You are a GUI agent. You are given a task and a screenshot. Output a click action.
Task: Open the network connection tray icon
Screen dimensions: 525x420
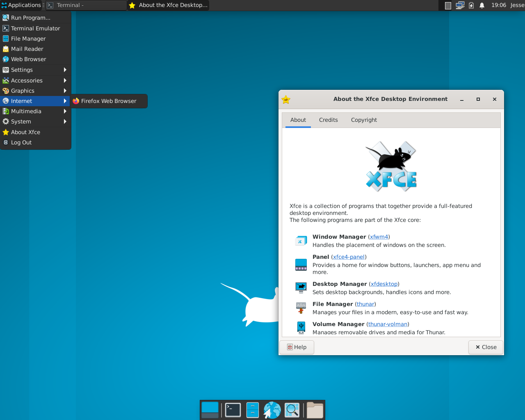[x=460, y=5]
